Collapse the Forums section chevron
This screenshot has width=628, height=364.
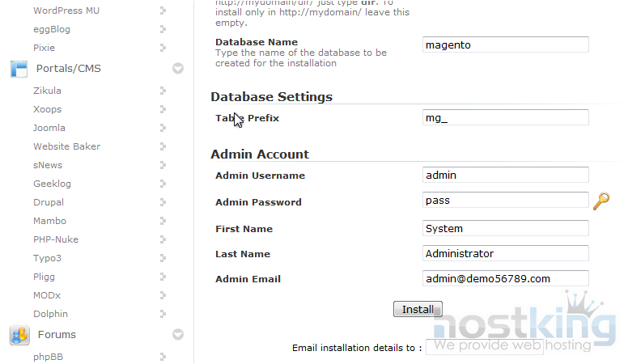178,334
